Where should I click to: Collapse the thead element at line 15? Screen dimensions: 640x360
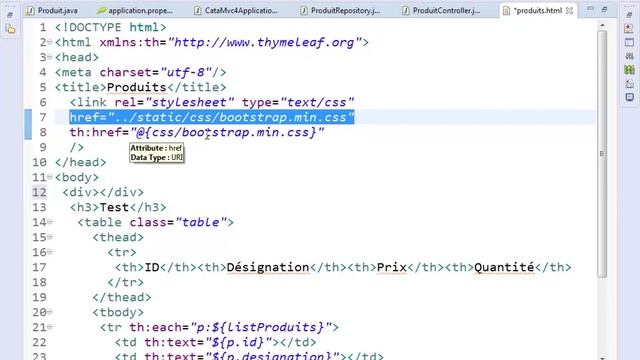pyautogui.click(x=50, y=237)
